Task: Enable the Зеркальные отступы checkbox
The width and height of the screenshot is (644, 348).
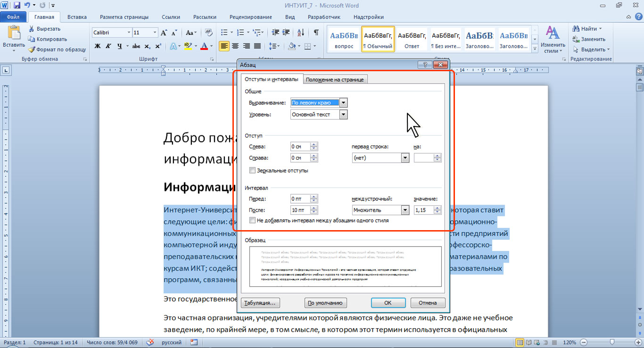Action: 252,170
